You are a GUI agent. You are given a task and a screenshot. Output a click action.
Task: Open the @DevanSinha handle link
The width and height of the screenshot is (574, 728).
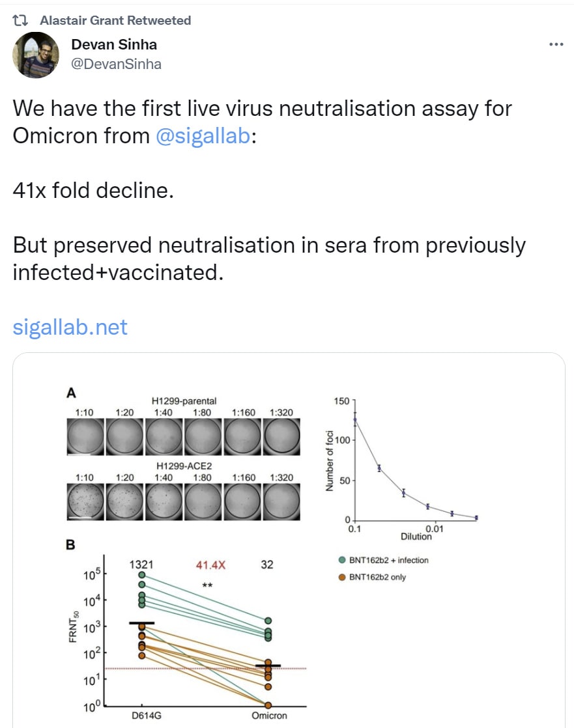click(116, 64)
